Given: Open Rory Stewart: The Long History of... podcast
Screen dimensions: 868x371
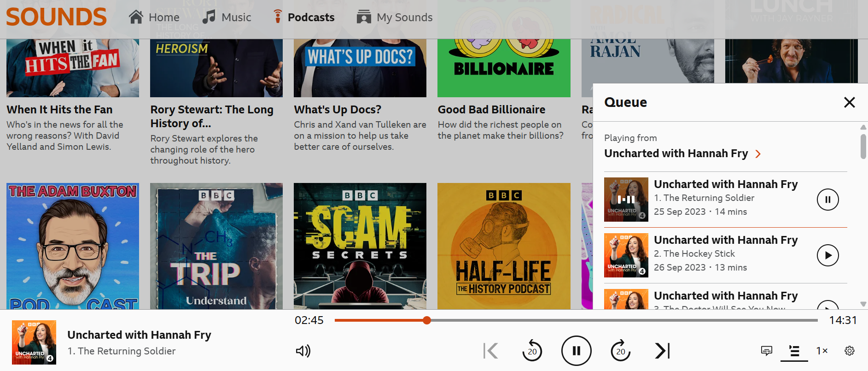Looking at the screenshot, I should pyautogui.click(x=212, y=117).
